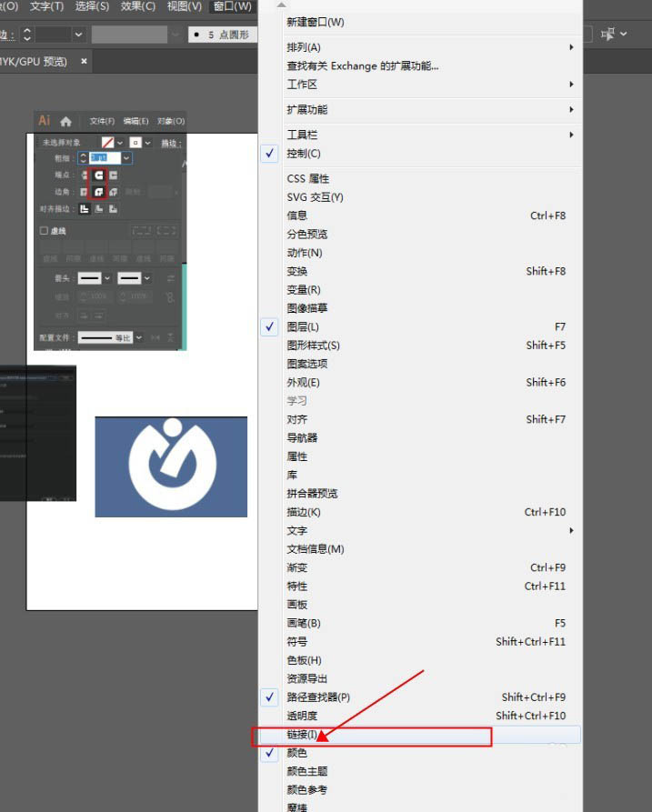Open the 颜色主题 panel
This screenshot has height=812, width=652.
(x=420, y=772)
